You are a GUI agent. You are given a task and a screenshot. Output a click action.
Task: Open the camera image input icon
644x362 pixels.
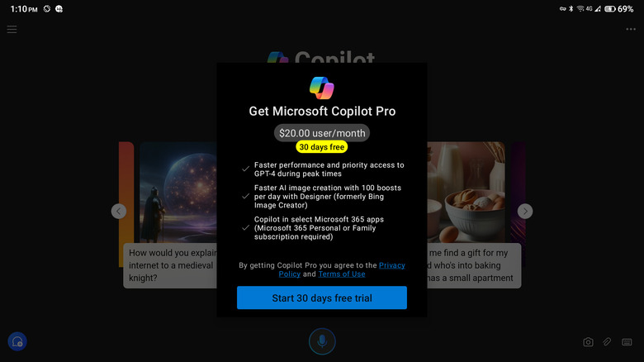588,342
